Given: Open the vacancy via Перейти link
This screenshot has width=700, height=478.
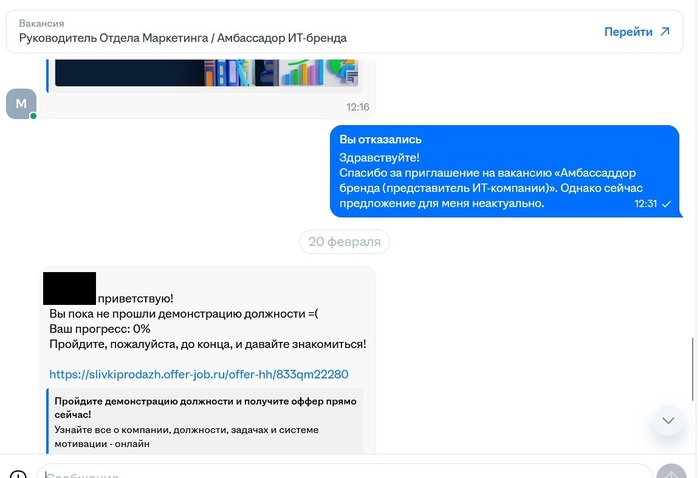Looking at the screenshot, I should tap(628, 32).
